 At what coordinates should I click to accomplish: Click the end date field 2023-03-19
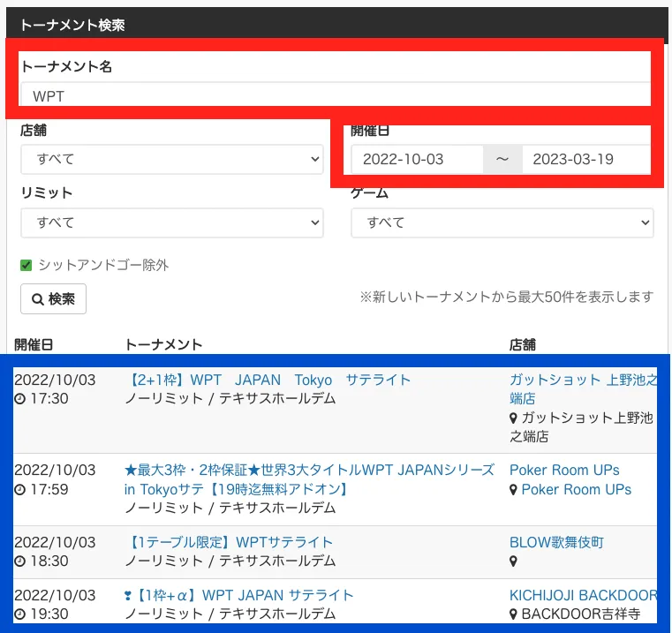[x=586, y=160]
